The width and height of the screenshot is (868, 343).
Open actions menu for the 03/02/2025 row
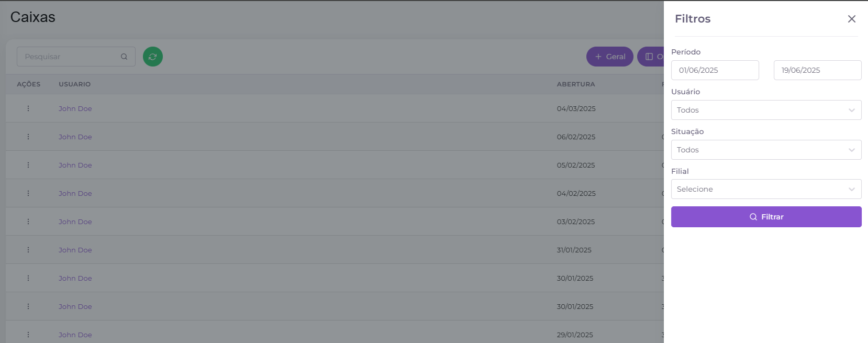[28, 222]
